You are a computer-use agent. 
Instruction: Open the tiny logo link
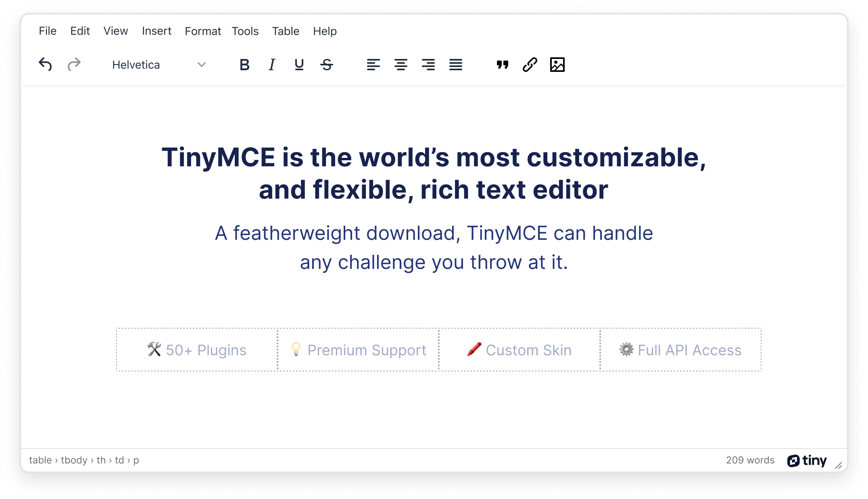pyautogui.click(x=807, y=460)
